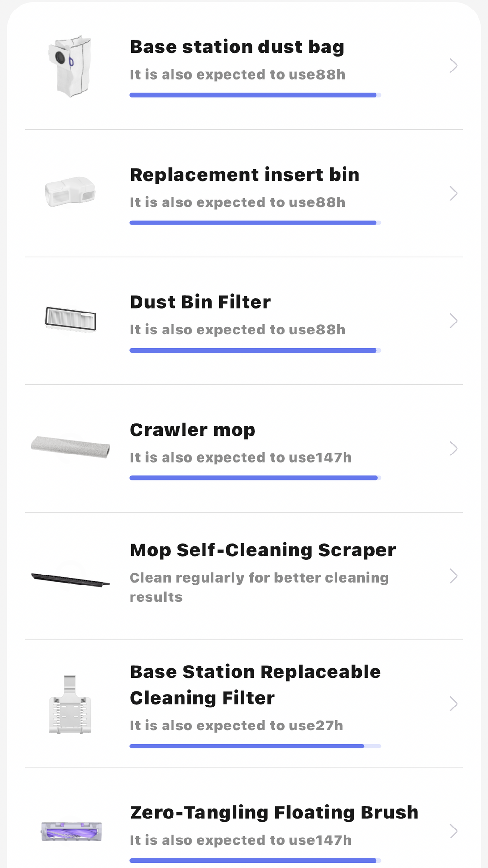488x868 pixels.
Task: Tap the replacement insert bin image
Action: [70, 192]
